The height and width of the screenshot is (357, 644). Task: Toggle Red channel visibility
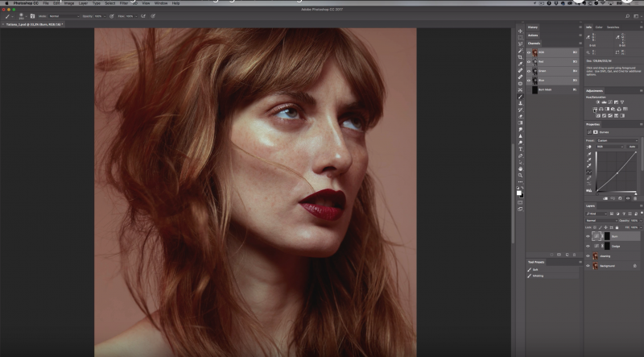529,62
